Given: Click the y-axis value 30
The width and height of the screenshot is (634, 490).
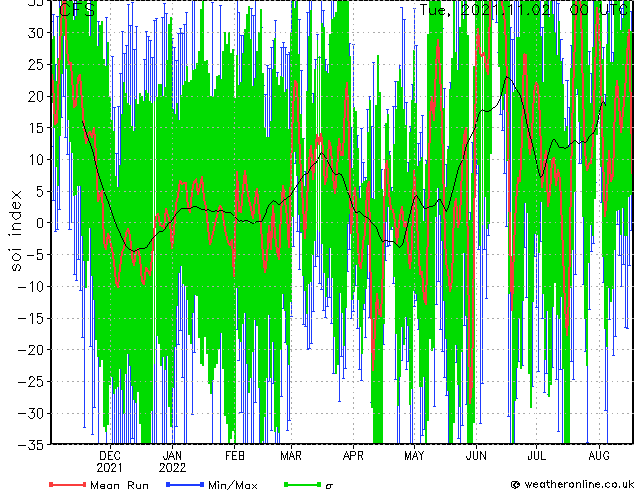Looking at the screenshot, I should [35, 33].
